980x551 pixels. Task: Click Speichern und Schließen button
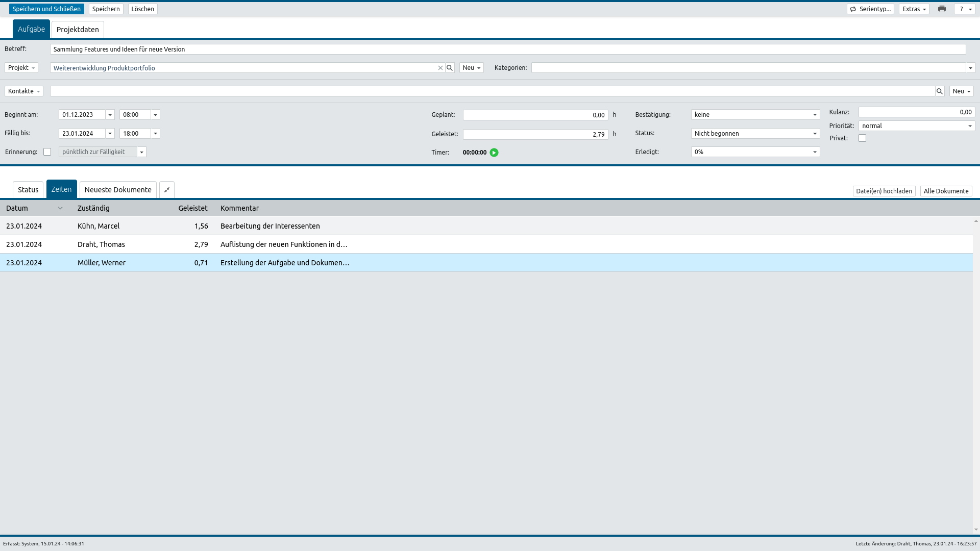(46, 9)
